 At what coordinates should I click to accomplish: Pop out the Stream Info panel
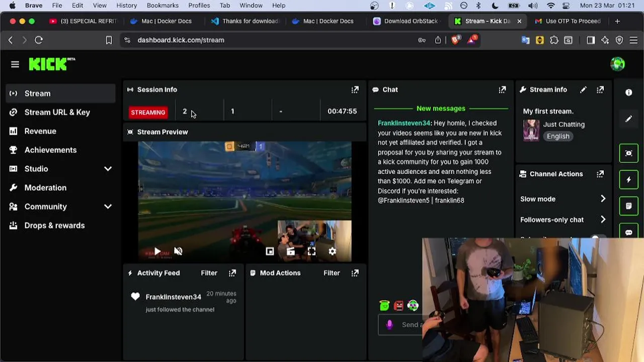(600, 89)
